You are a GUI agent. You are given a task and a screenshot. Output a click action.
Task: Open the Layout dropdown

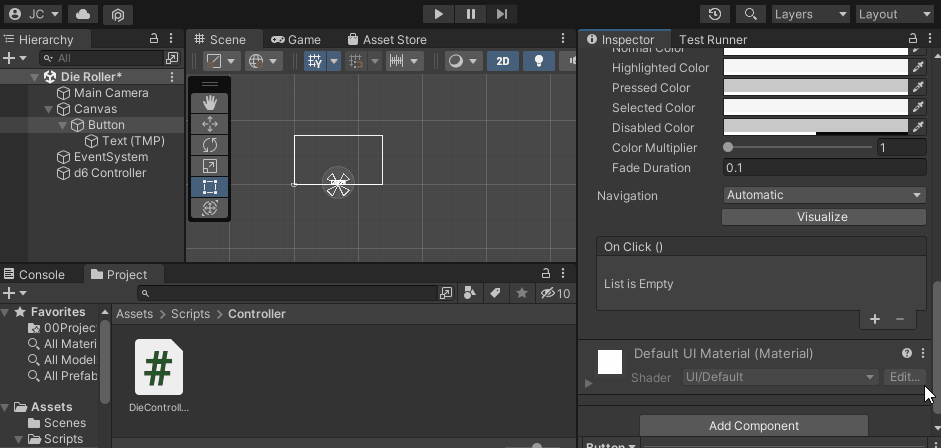pyautogui.click(x=894, y=14)
